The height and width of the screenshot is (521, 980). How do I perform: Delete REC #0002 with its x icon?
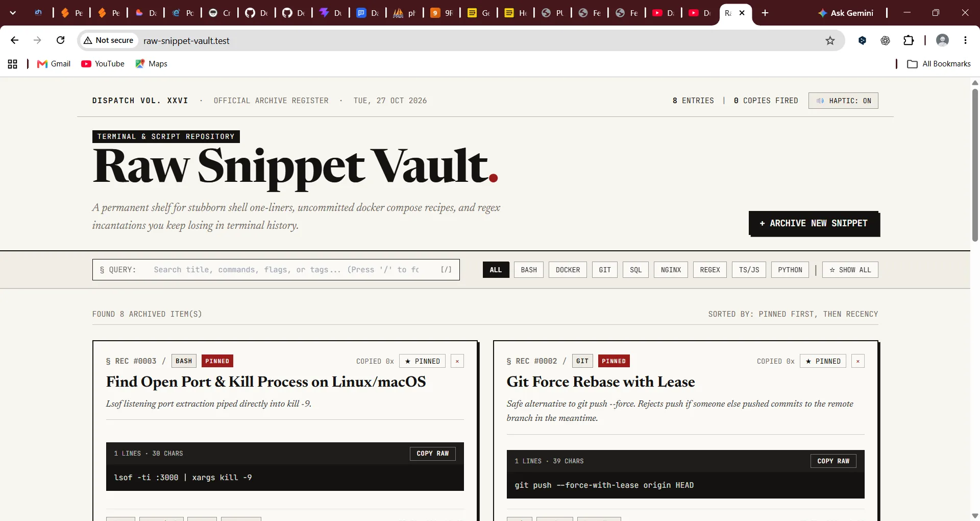858,361
